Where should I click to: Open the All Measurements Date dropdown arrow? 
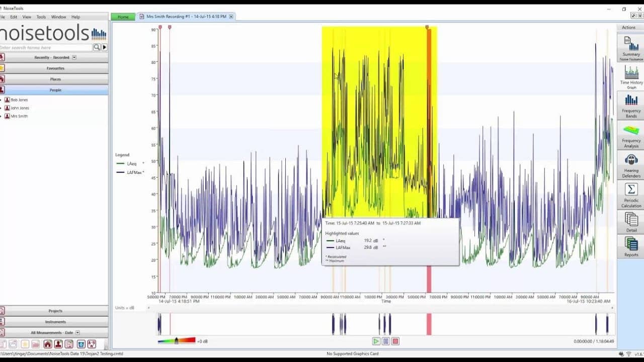pos(77,333)
